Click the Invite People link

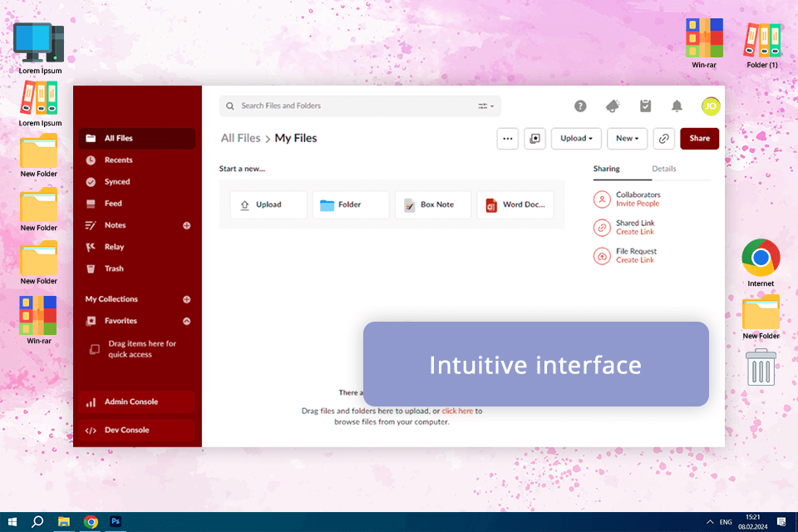click(638, 204)
